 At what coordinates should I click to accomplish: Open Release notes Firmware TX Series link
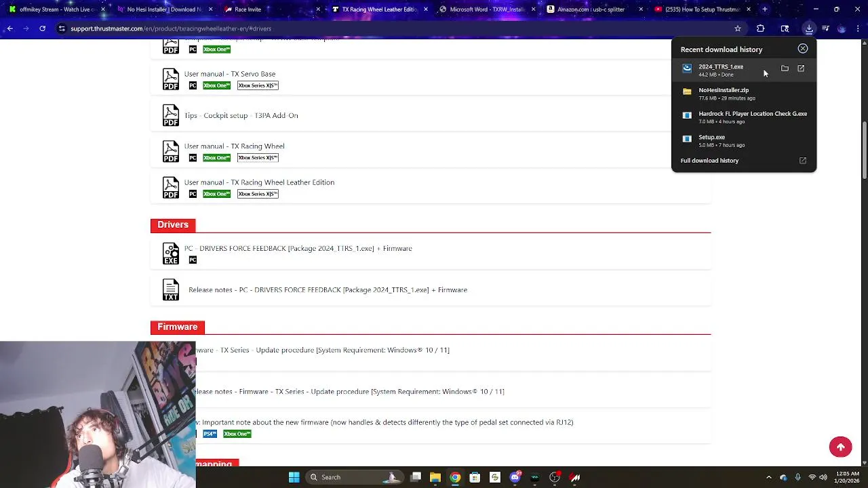click(350, 391)
